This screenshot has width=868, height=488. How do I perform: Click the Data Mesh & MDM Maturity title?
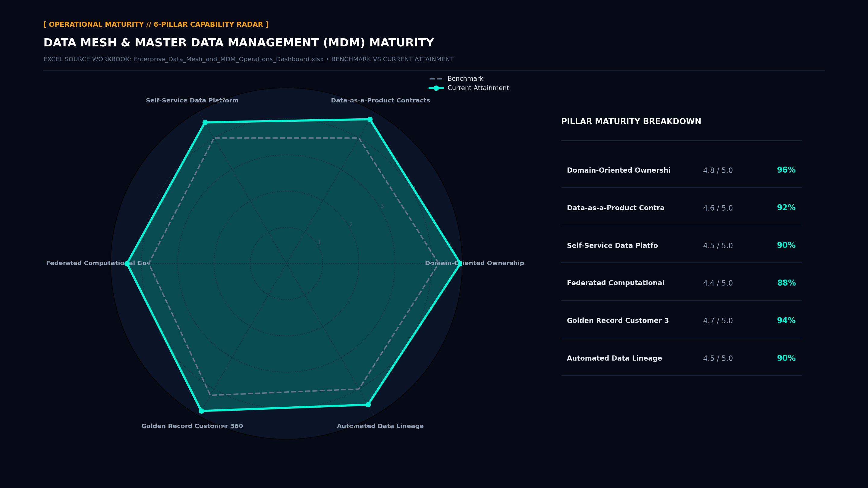(239, 43)
